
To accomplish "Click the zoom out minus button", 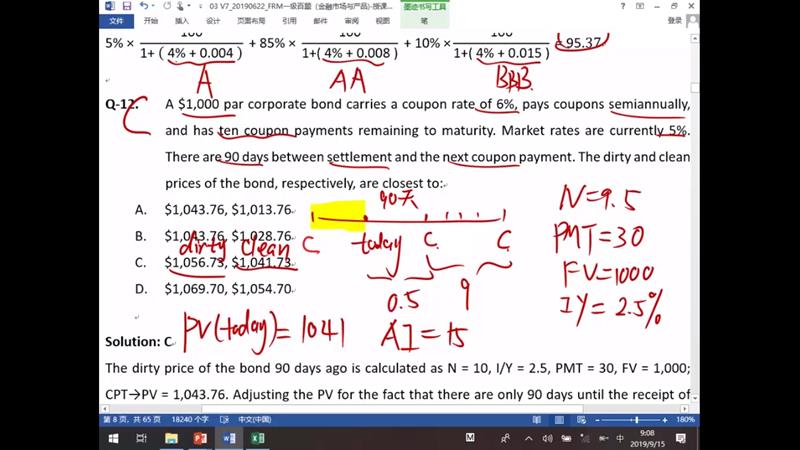I will click(x=597, y=420).
